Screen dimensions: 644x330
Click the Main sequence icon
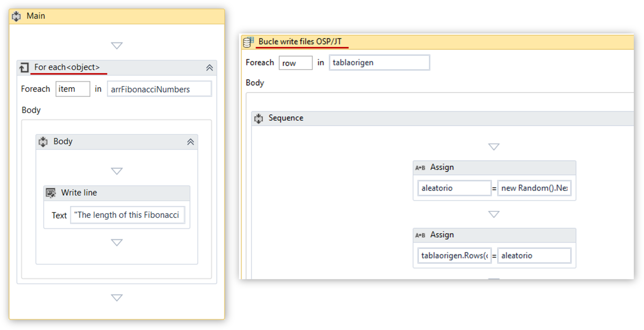16,16
